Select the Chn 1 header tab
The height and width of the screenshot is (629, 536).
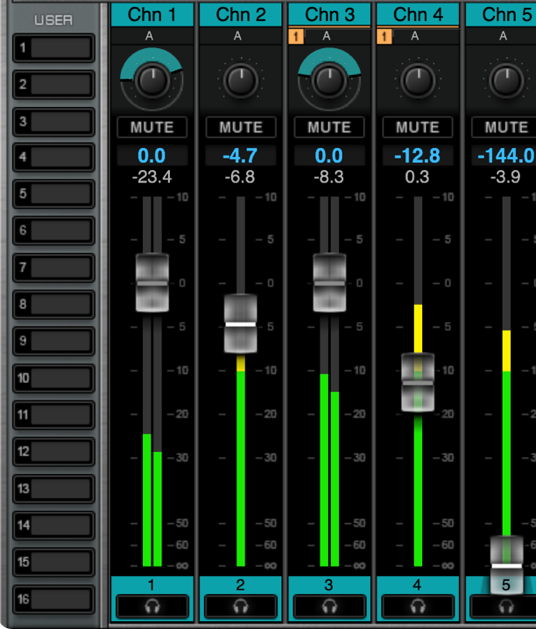pos(152,15)
